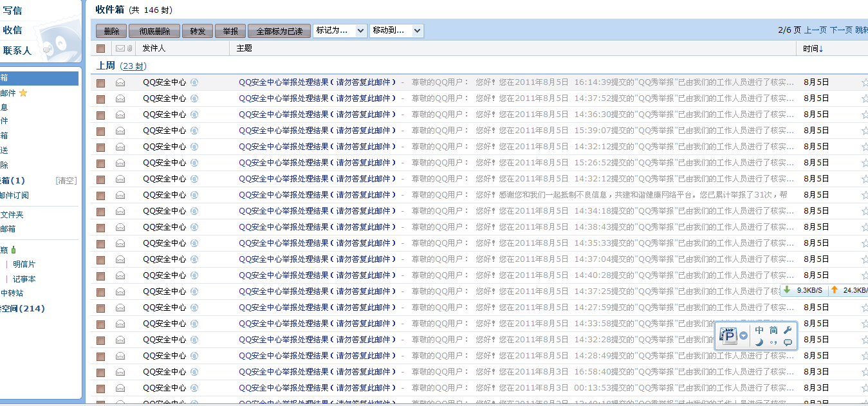Screen dimensions: 868x406
Task: Click 收信 to receive mail
Action: click(12, 30)
